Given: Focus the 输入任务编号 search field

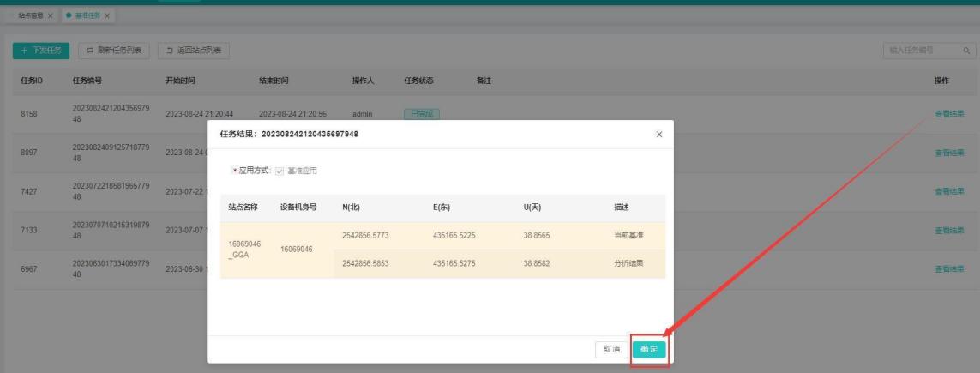Looking at the screenshot, I should click(922, 51).
